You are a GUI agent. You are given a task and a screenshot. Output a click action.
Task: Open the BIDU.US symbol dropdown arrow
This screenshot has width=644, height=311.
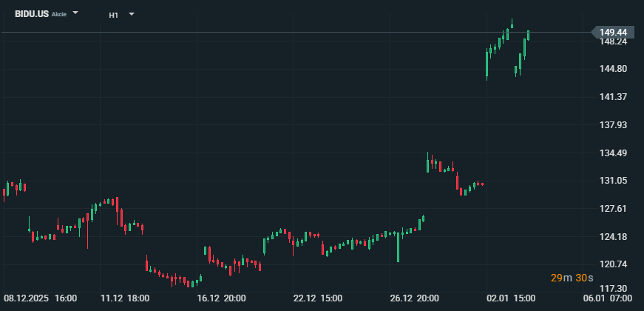coord(75,13)
